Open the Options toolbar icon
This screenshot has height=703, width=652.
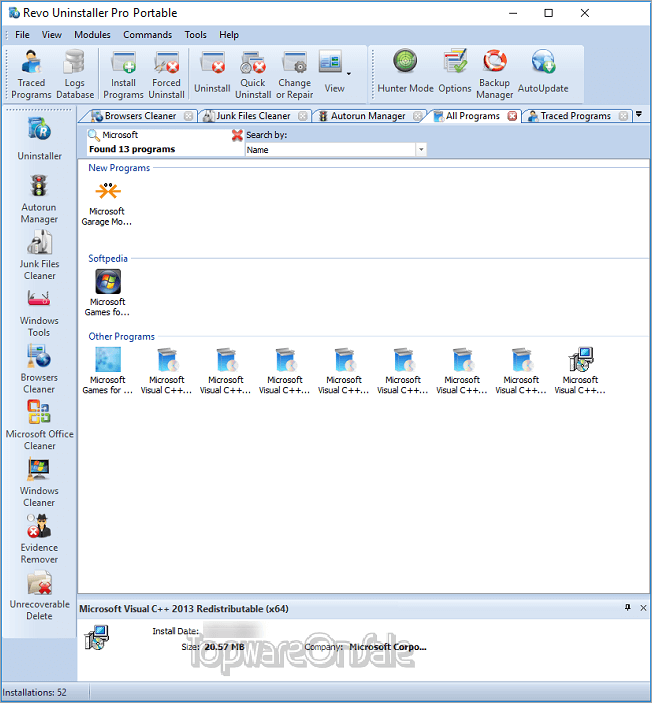click(x=455, y=72)
